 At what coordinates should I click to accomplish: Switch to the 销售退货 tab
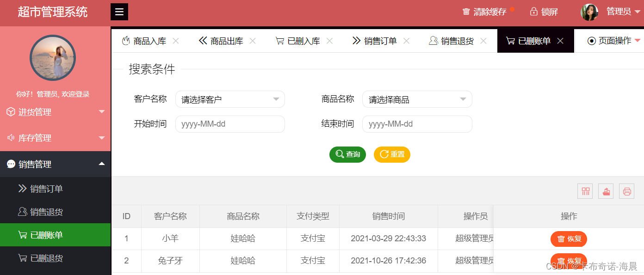click(457, 41)
